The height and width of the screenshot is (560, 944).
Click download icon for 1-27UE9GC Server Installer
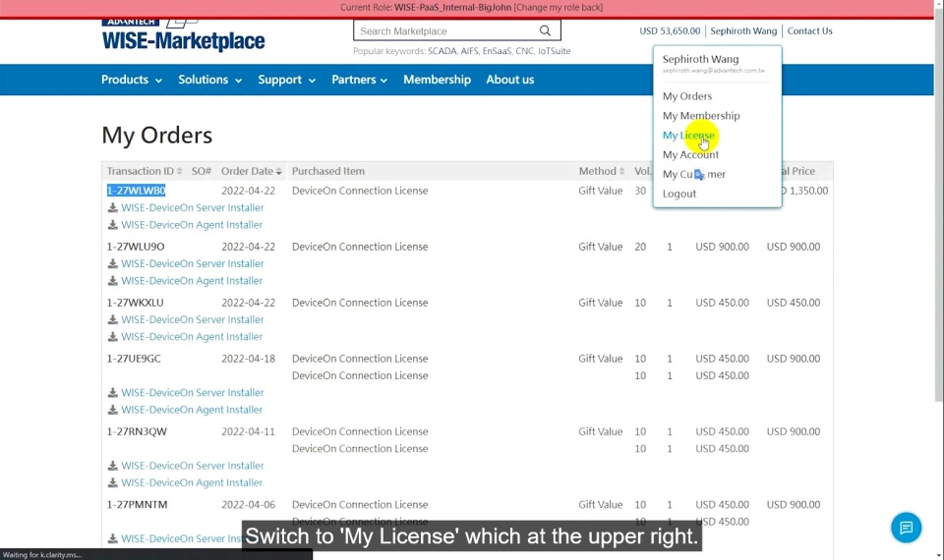pos(112,392)
